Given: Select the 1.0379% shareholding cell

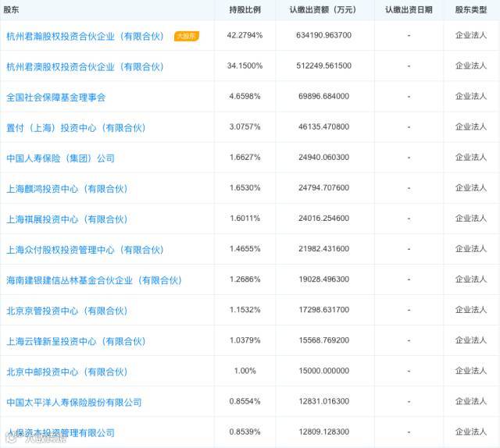Looking at the screenshot, I should click(x=245, y=340).
